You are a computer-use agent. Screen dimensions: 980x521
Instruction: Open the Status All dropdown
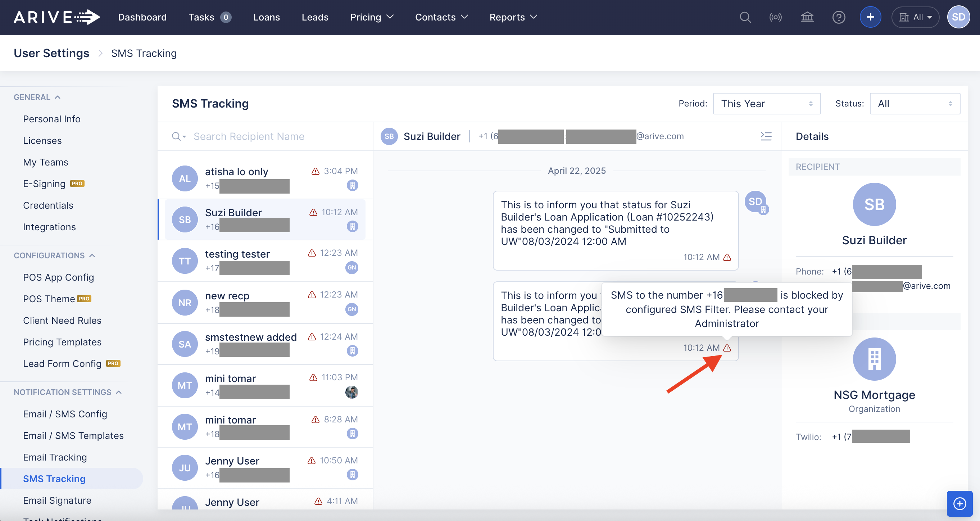point(914,104)
